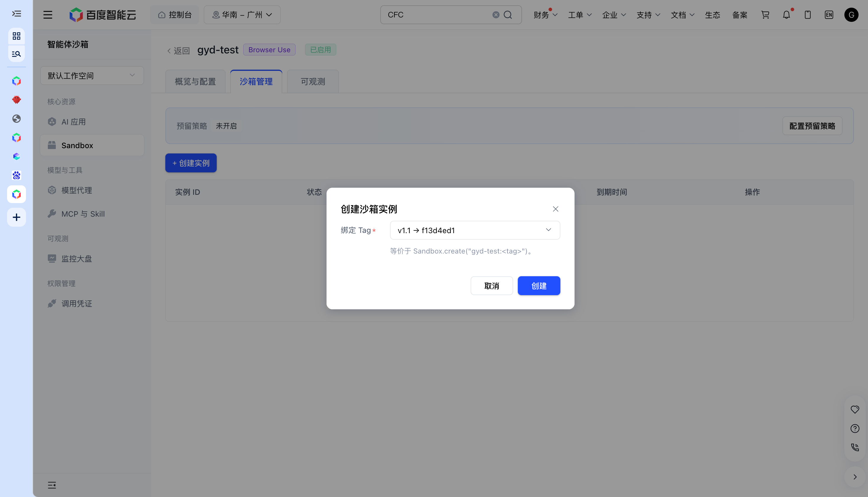
Task: Click the globe icon in rail
Action: 17,118
